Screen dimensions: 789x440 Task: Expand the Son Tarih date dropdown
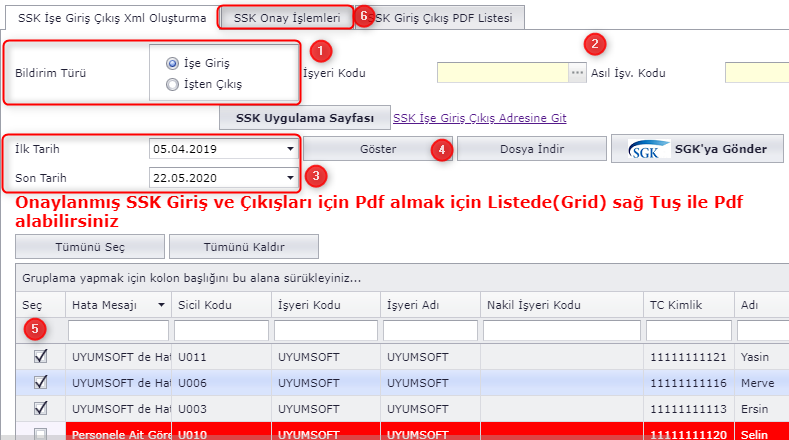tap(290, 177)
